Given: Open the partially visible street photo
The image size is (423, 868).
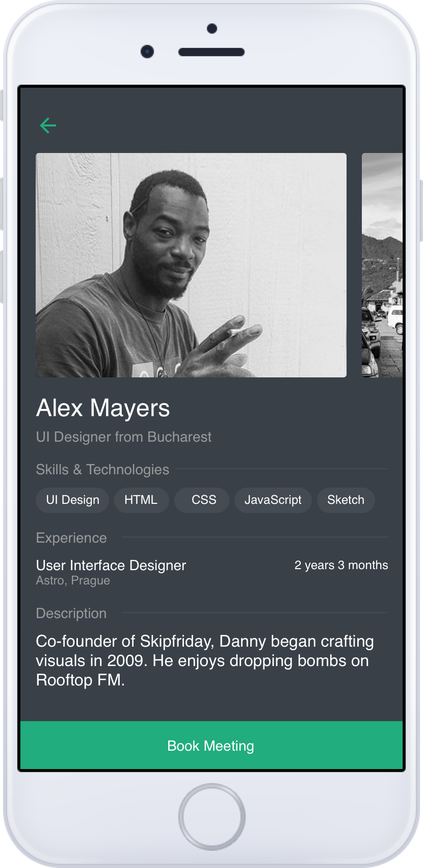Looking at the screenshot, I should pos(382,265).
